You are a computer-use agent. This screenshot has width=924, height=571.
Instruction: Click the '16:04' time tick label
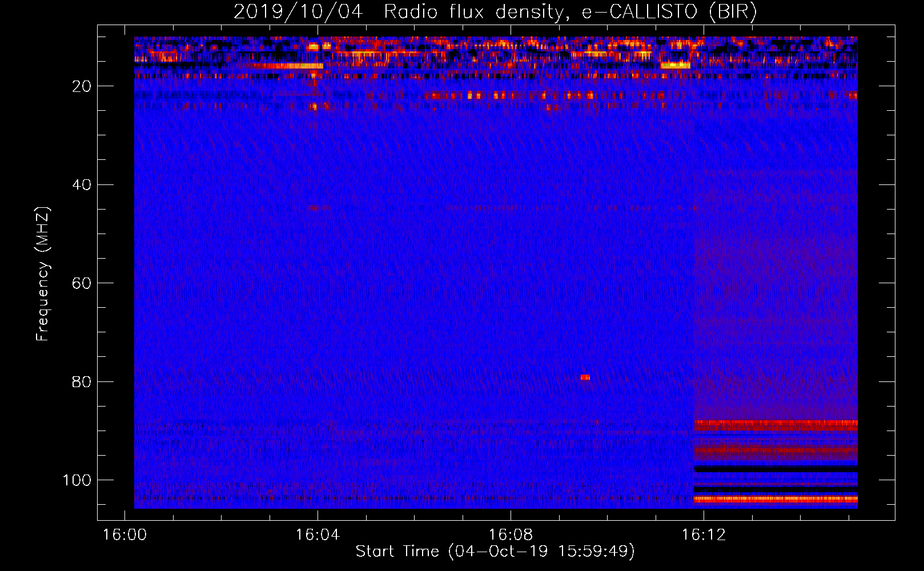point(318,535)
